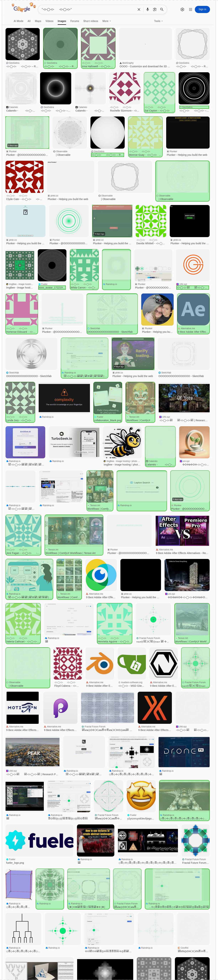Open the 'After Effects VS Premiere Pro' image
This screenshot has width=218, height=980.
click(x=182, y=531)
